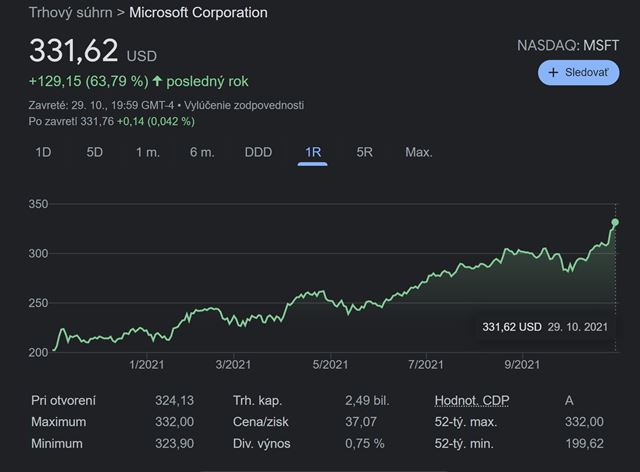The width and height of the screenshot is (640, 472).
Task: Click the Maximum value 332,00
Action: [x=174, y=422]
